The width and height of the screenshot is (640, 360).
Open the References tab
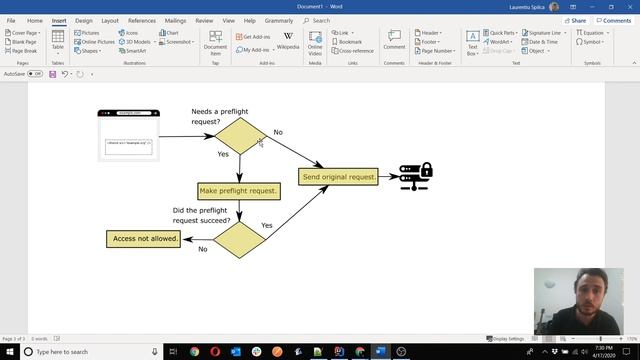click(x=142, y=20)
